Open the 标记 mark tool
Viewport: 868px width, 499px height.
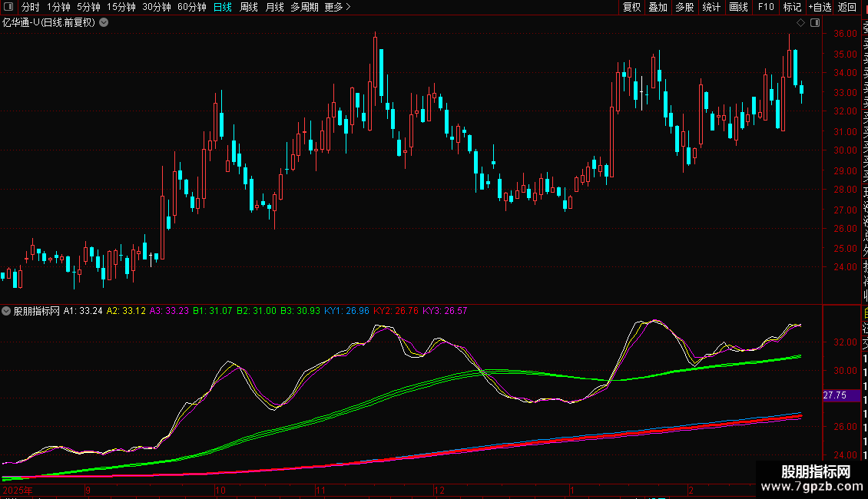(792, 7)
